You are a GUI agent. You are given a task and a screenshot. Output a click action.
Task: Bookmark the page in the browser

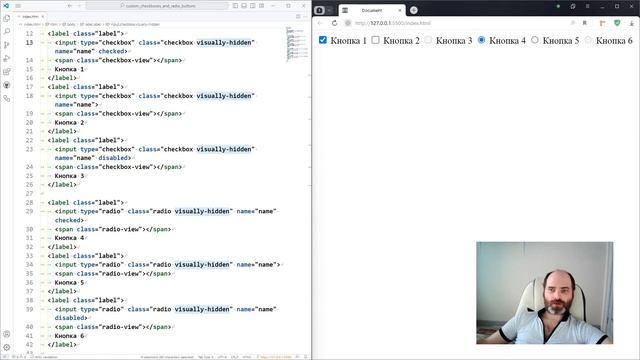(x=584, y=23)
